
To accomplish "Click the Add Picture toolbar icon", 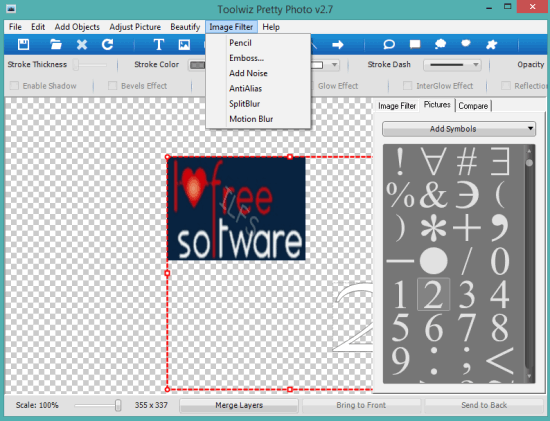I will point(184,45).
